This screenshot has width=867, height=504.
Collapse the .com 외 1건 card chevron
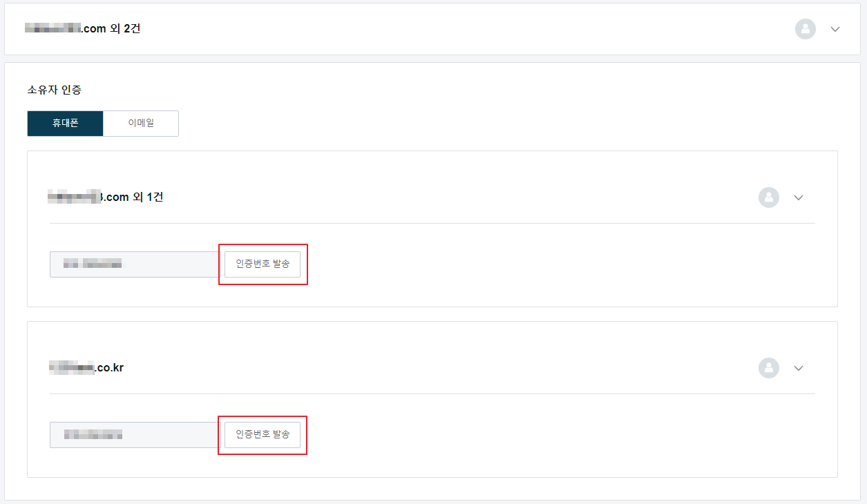pos(799,197)
